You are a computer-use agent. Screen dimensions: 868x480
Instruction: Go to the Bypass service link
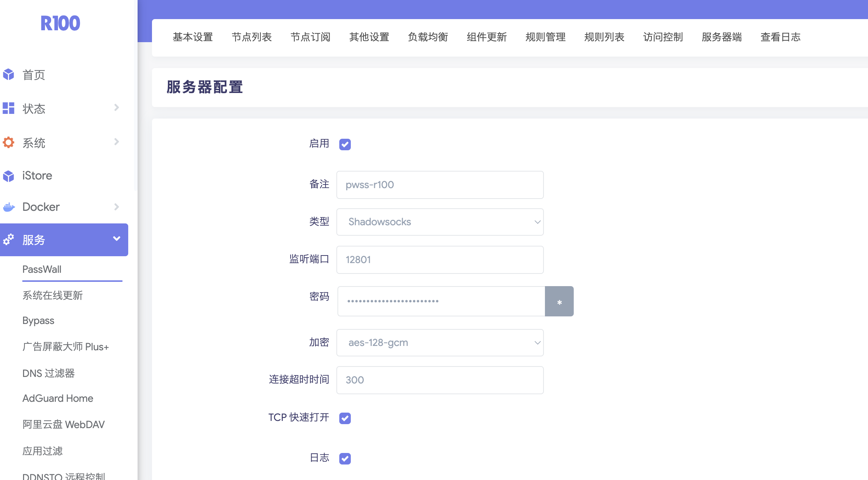pos(38,320)
